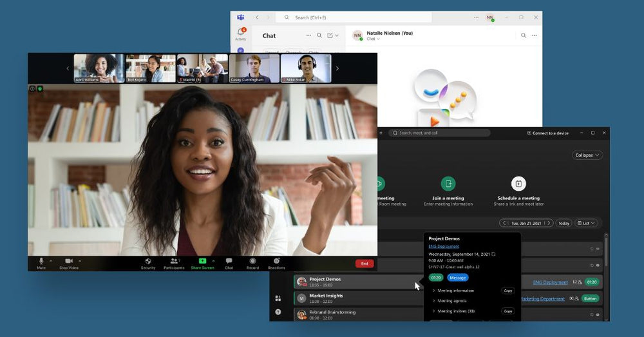Open the Security shield icon

pos(148,261)
